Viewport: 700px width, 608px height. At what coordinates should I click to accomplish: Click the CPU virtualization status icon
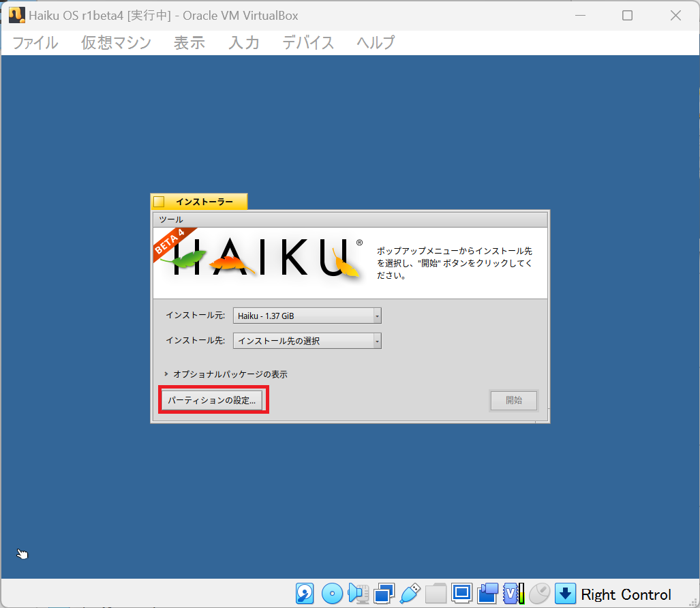513,594
